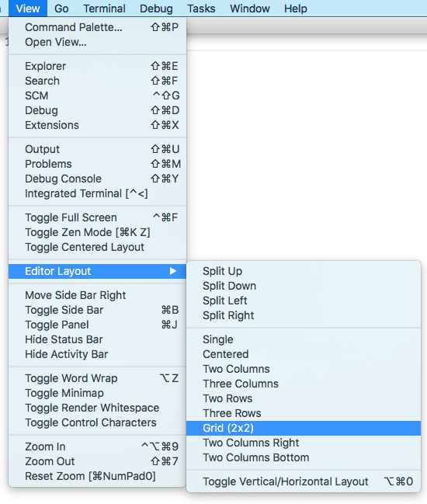This screenshot has height=504, width=427.
Task: Open the Terminal menu
Action: pyautogui.click(x=104, y=9)
